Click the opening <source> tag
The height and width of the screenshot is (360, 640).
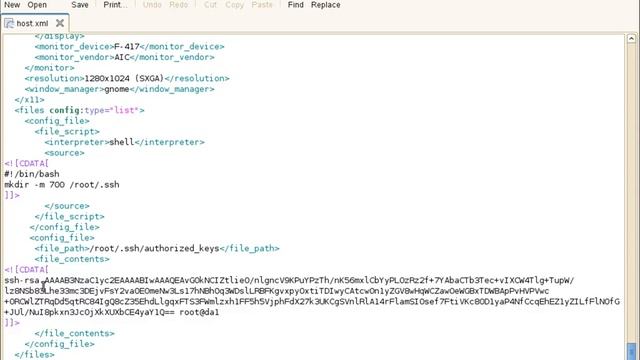[64, 153]
